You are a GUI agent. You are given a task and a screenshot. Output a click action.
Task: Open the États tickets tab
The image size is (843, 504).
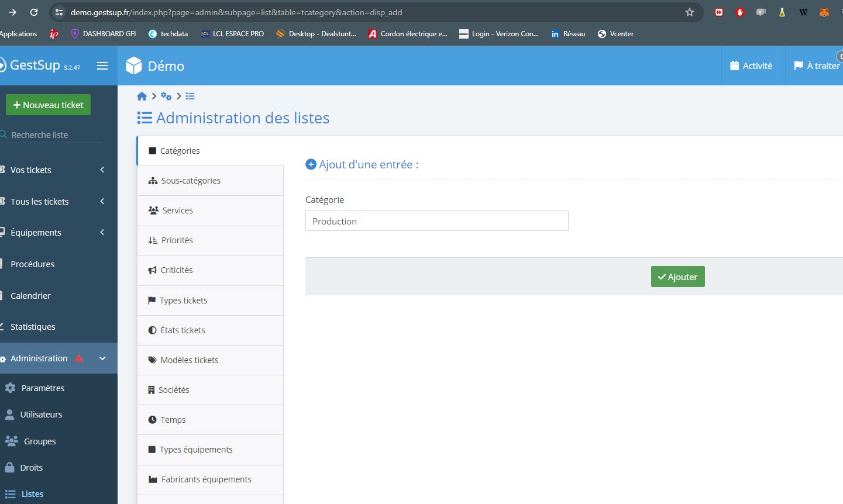tap(211, 330)
